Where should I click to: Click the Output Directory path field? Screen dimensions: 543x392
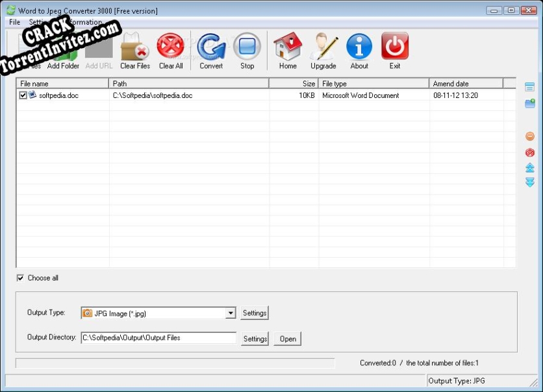159,337
